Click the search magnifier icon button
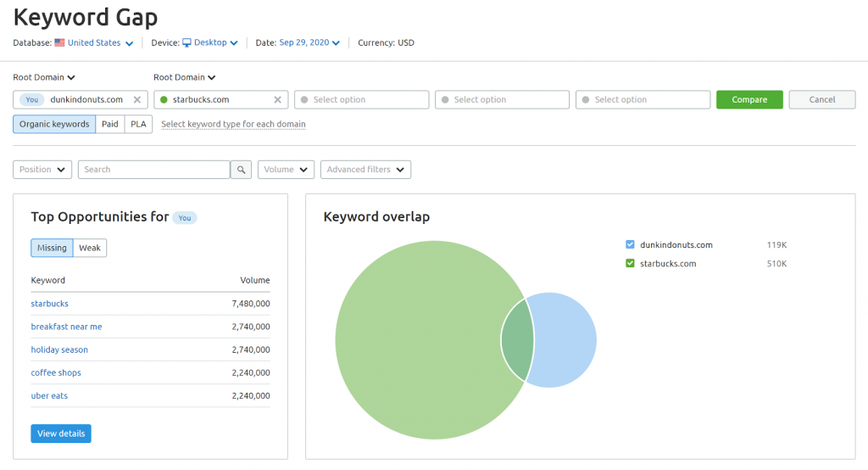 tap(242, 170)
